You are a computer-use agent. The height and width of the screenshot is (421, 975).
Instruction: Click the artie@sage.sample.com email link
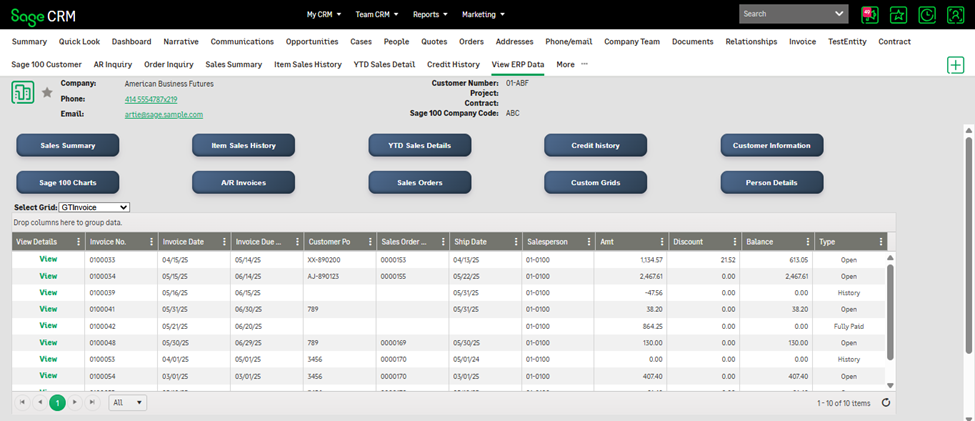(x=163, y=115)
